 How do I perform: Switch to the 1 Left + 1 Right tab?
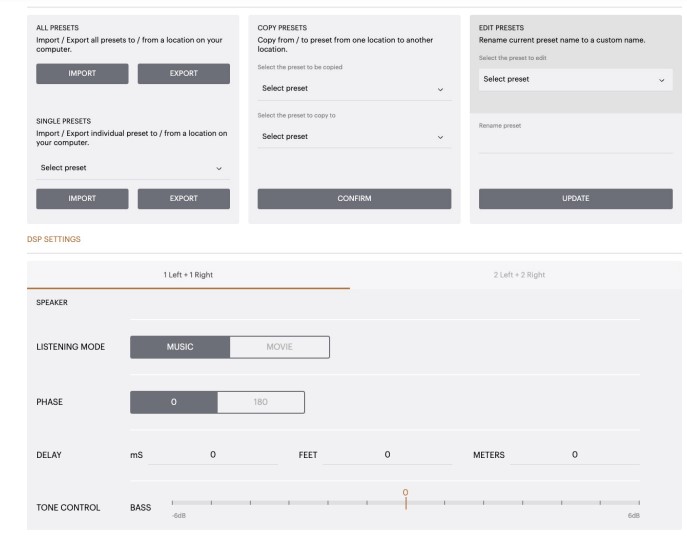(x=189, y=274)
